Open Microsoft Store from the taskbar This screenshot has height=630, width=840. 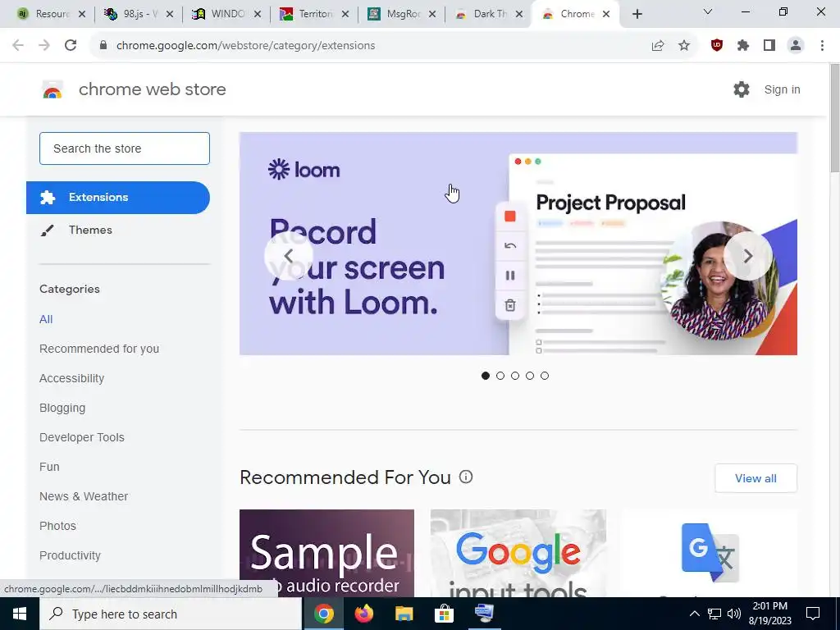tap(444, 614)
